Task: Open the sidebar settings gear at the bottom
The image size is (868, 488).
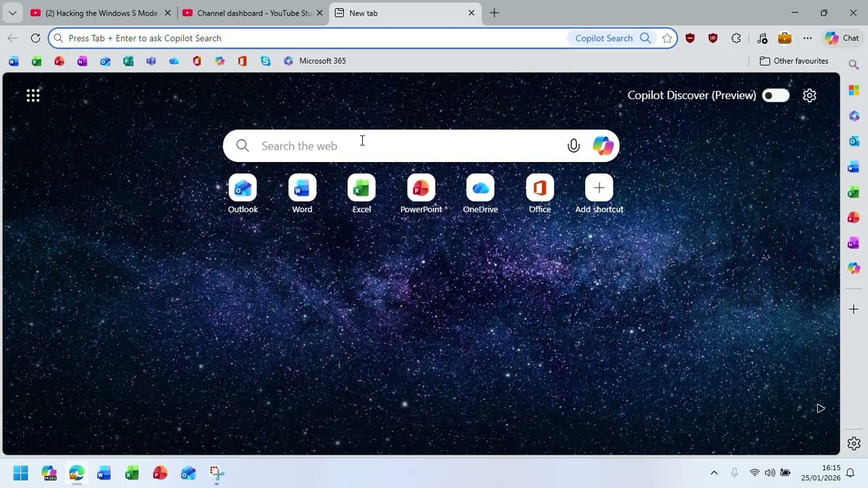Action: click(x=854, y=444)
